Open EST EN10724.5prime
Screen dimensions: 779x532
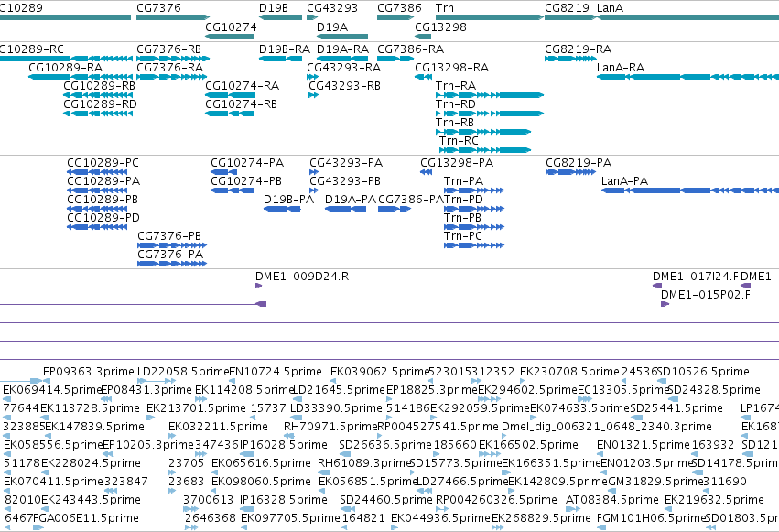coord(276,372)
